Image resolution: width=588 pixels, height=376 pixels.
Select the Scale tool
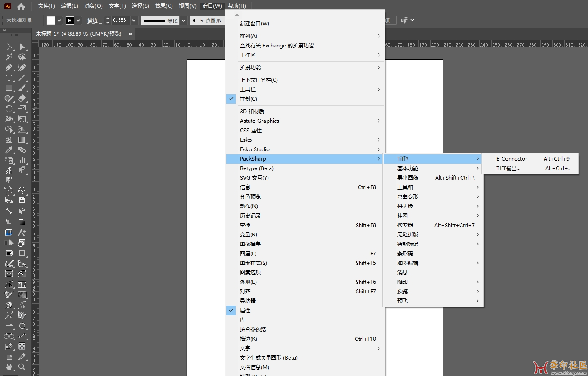[x=22, y=109]
